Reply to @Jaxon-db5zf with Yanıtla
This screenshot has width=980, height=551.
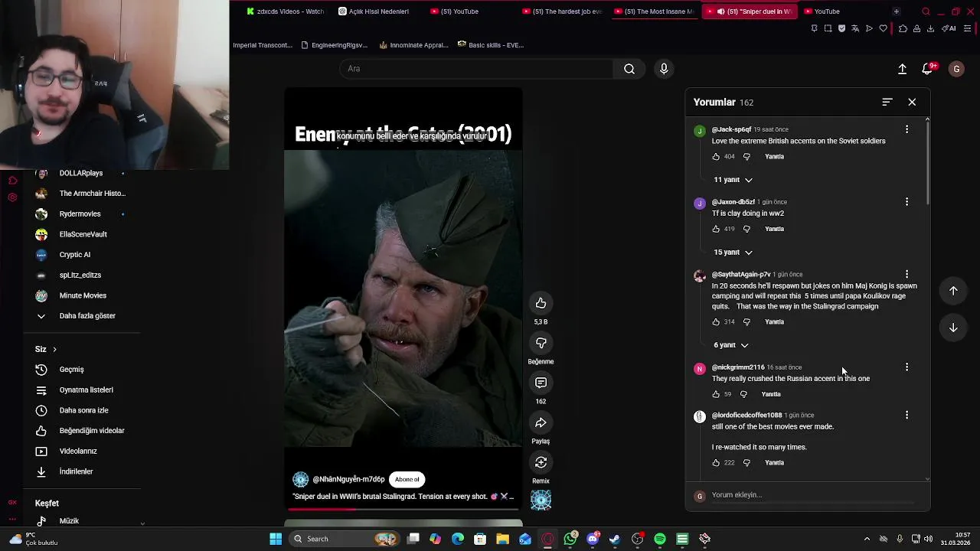tap(774, 229)
